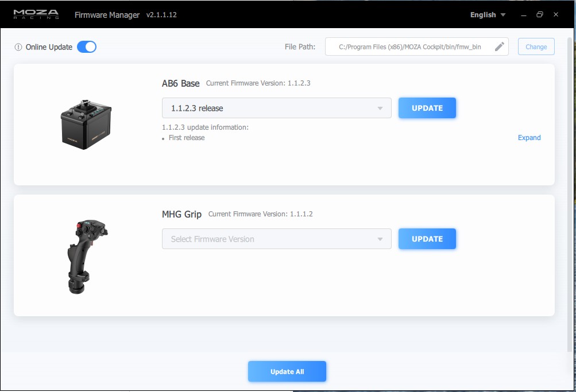Click the Update All button
This screenshot has height=392, width=576.
coord(287,371)
